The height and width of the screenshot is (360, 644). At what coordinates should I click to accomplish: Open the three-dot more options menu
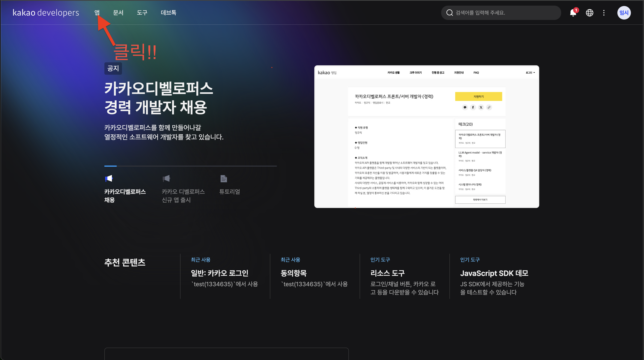click(x=604, y=13)
